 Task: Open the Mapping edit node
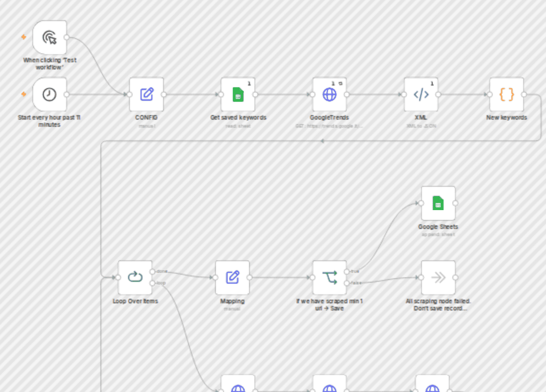point(232,277)
